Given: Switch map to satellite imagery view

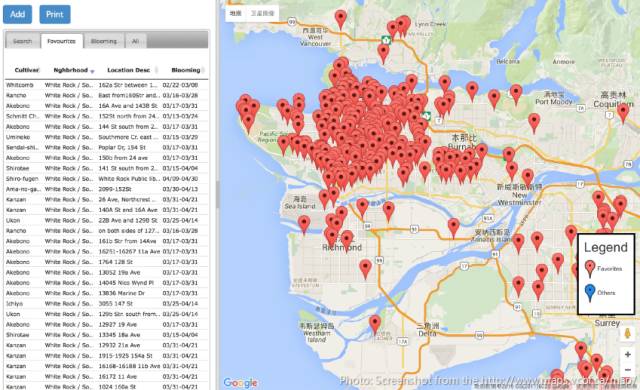Looking at the screenshot, I should point(262,13).
